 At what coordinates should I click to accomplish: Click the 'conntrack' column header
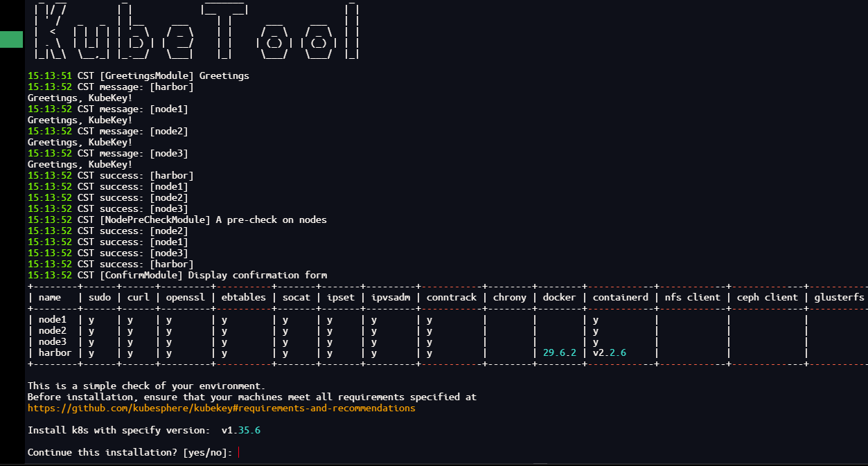tap(452, 298)
